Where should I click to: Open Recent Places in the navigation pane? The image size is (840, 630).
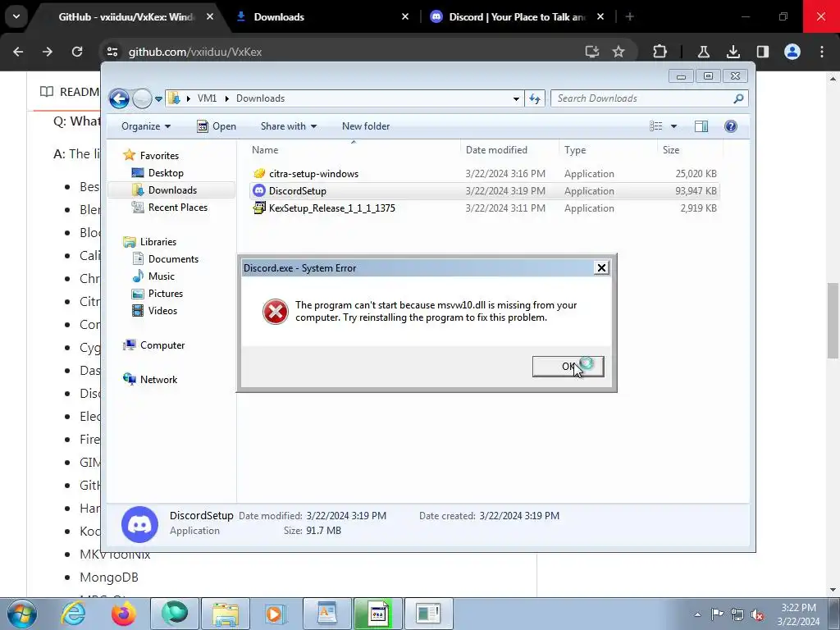177,207
